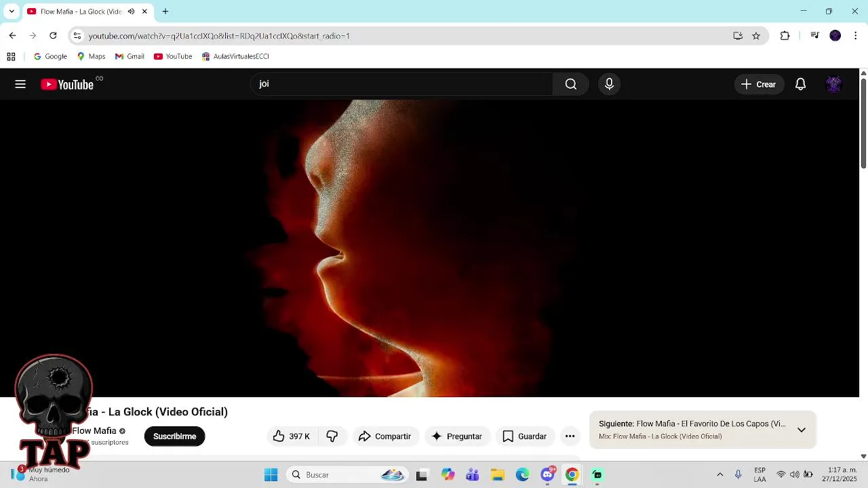This screenshot has width=868, height=488.
Task: Open the YouTube bookmark
Action: [x=173, y=57]
